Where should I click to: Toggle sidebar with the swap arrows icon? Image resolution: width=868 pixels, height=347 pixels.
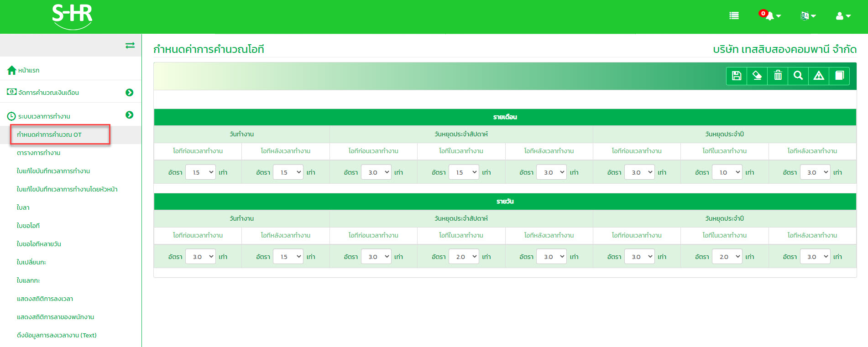[130, 45]
